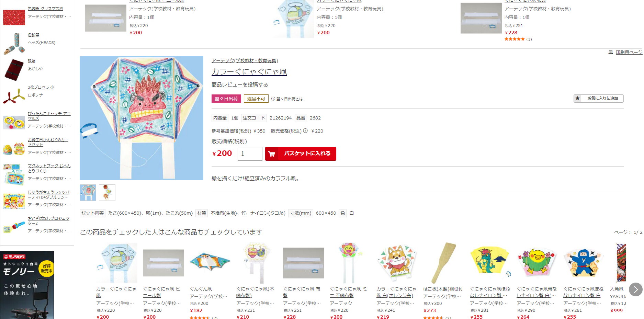Click the quantity input field

(x=250, y=154)
